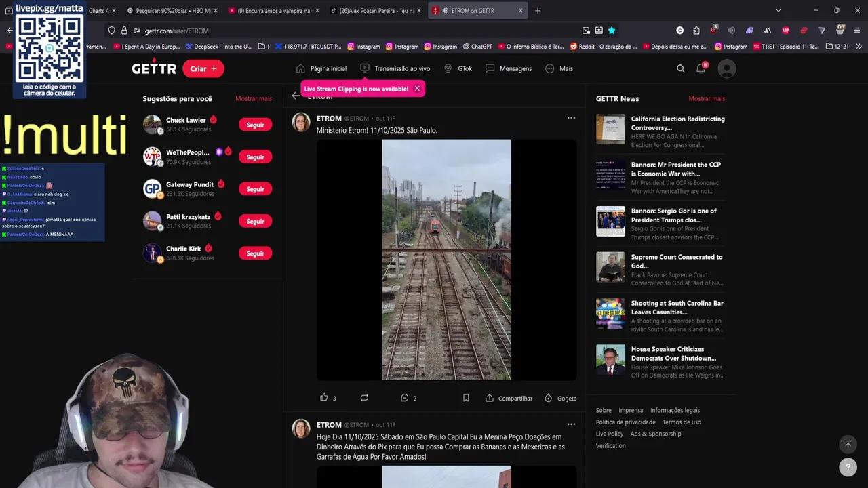Follow Gateway Pundit
This screenshot has height=488, width=868.
tap(255, 189)
